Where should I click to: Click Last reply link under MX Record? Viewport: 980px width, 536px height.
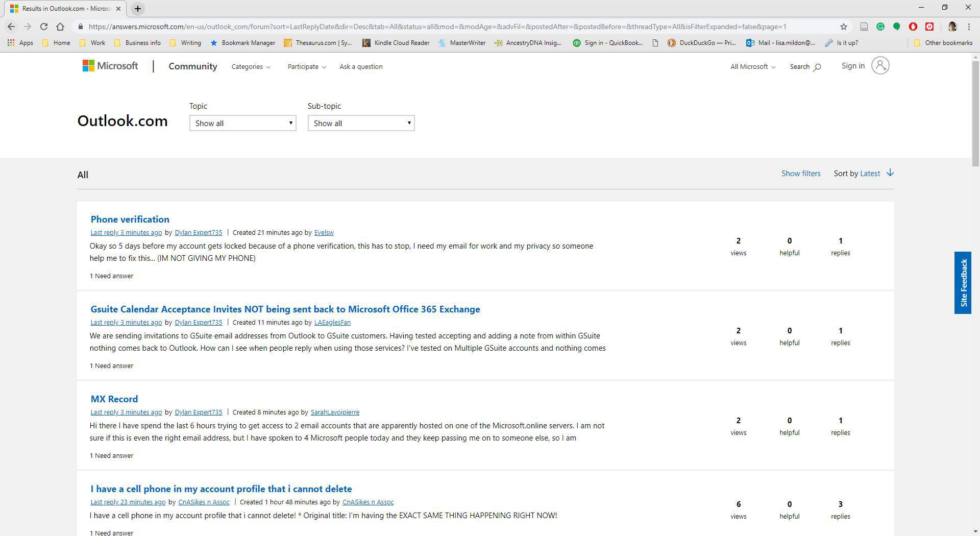pos(126,412)
